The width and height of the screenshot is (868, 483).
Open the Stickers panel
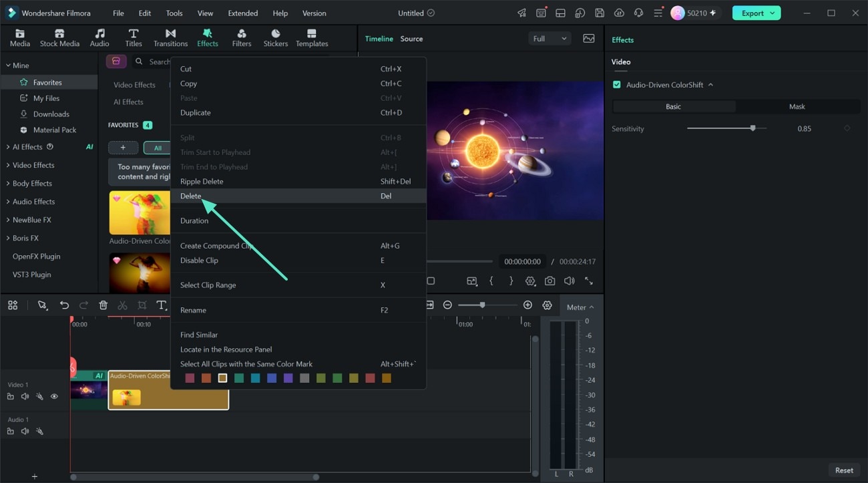(x=275, y=38)
